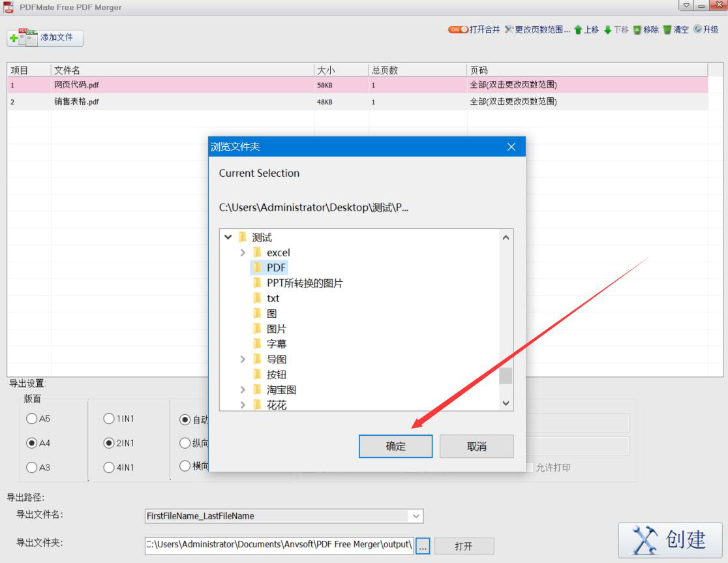Image resolution: width=728 pixels, height=563 pixels.
Task: Click the 大小 column header
Action: pyautogui.click(x=342, y=70)
